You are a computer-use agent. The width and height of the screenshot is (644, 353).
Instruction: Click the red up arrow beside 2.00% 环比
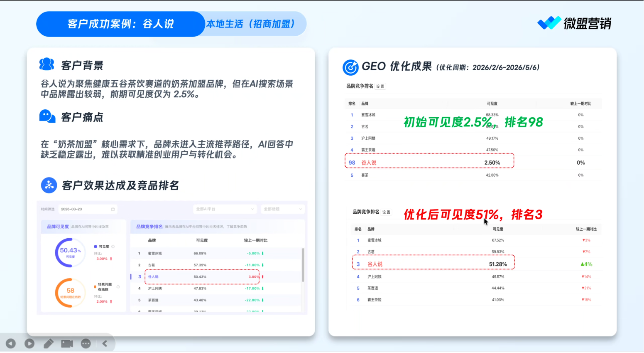[x=111, y=301]
